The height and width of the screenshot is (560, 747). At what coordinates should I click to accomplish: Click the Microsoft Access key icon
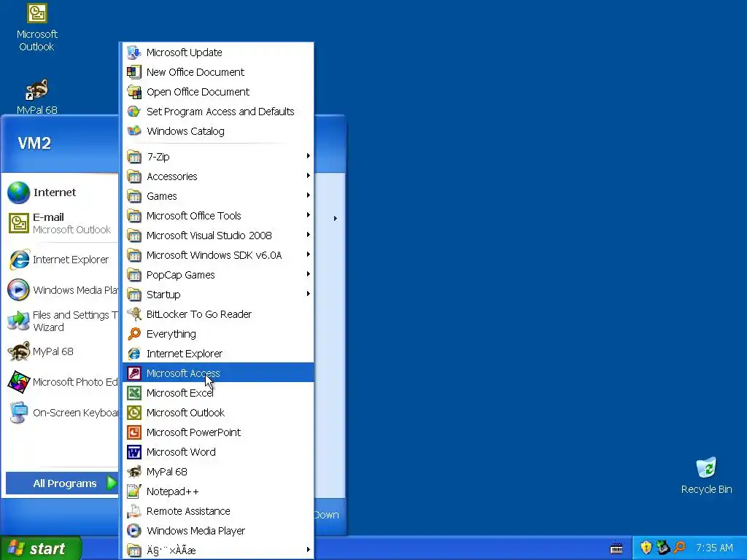pyautogui.click(x=134, y=373)
